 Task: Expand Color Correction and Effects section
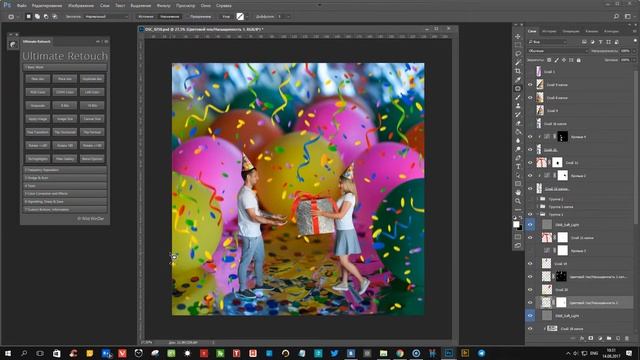(x=65, y=193)
